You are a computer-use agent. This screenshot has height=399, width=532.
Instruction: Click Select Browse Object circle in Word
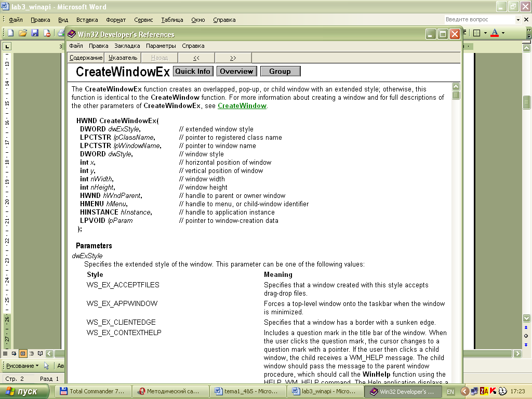(526, 336)
